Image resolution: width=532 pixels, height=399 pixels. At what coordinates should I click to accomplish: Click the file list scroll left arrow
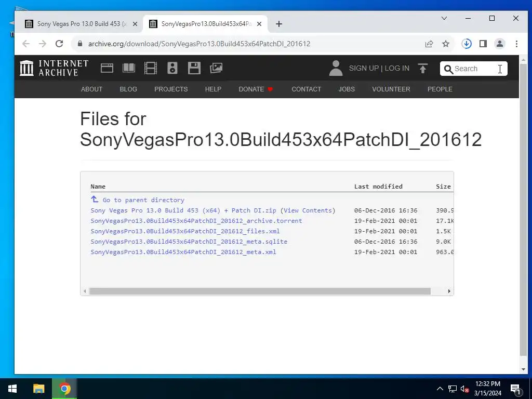click(85, 291)
